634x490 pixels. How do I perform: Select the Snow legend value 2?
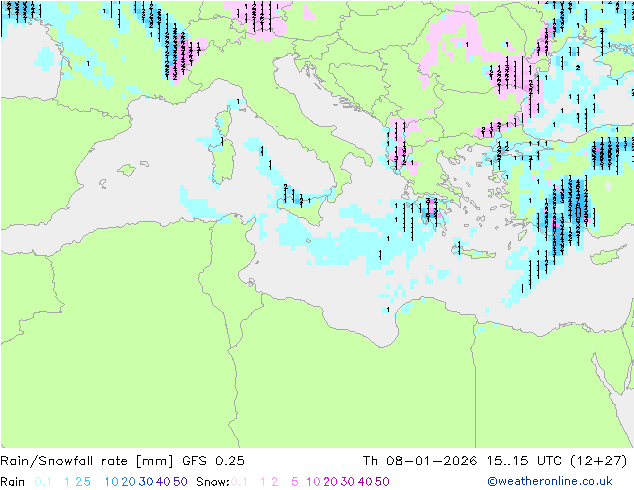pos(275,482)
